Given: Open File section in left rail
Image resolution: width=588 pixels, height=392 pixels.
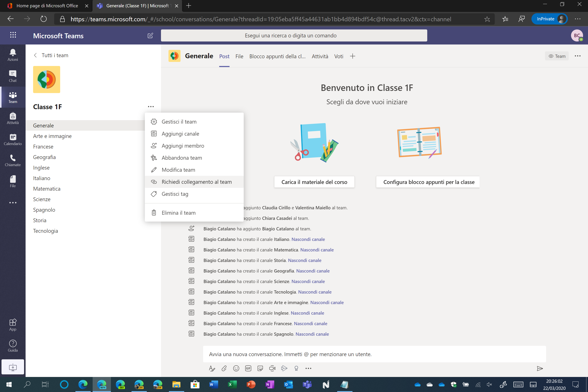Looking at the screenshot, I should [x=13, y=181].
